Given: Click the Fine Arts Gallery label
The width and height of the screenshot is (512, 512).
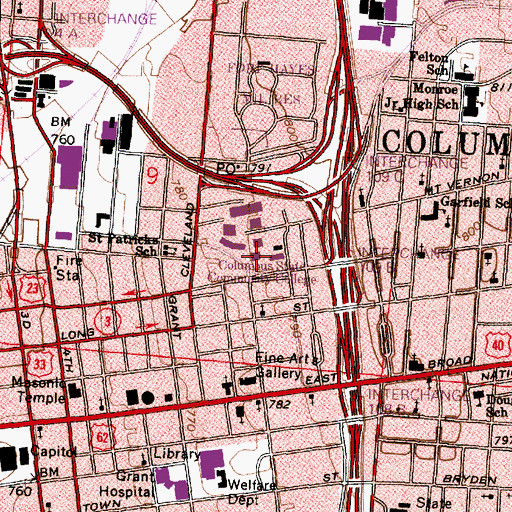Looking at the screenshot, I should [287, 366].
